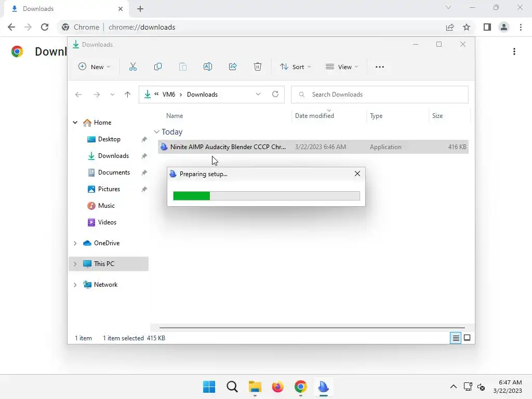Click the Paste clipboard icon in Explorer toolbar
Viewport: 532px width, 399px height.
pos(182,67)
